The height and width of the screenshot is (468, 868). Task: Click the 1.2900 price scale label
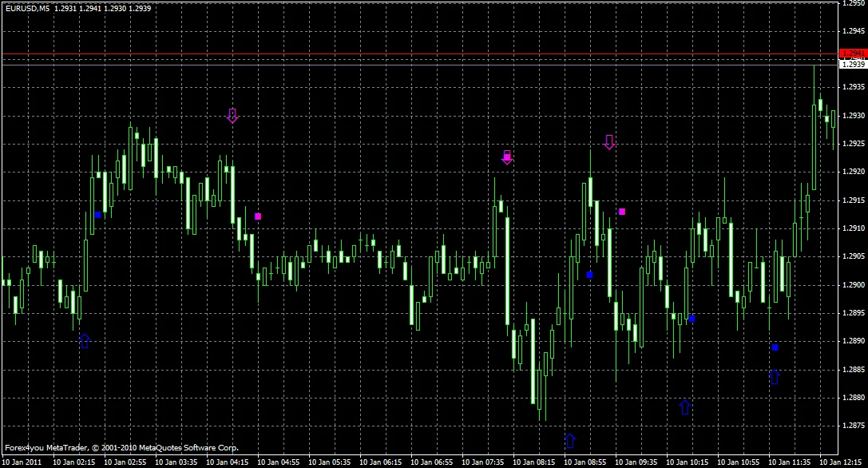coord(854,284)
